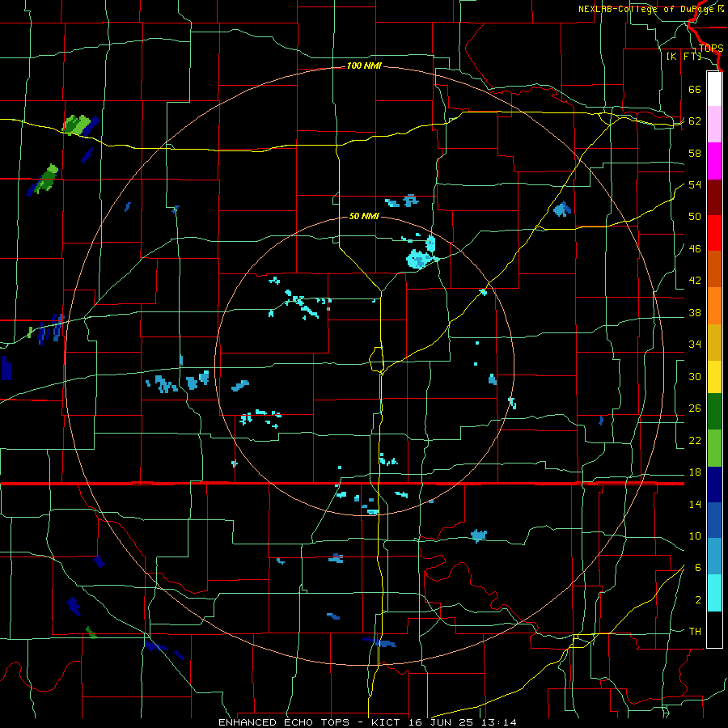Pick the magenta legend color block
The height and width of the screenshot is (728, 728).
click(714, 161)
